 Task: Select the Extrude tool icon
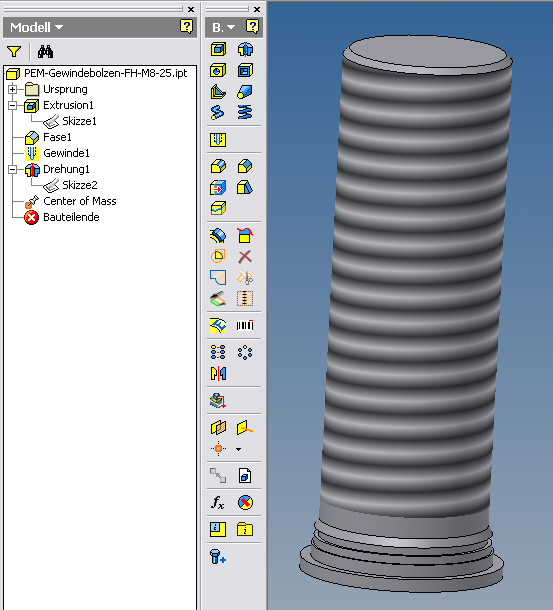coord(218,49)
